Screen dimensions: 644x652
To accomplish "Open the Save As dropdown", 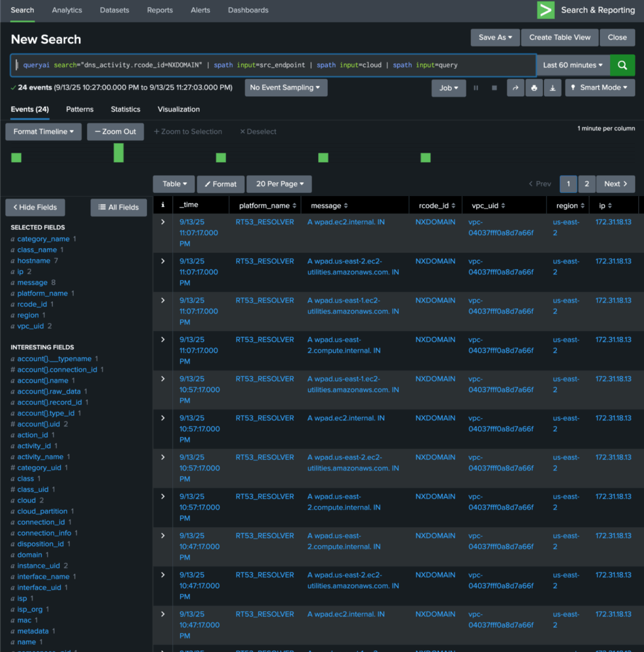I will (495, 38).
